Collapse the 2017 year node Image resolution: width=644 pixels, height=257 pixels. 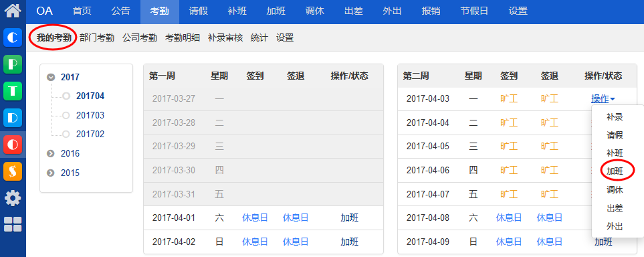pyautogui.click(x=51, y=77)
